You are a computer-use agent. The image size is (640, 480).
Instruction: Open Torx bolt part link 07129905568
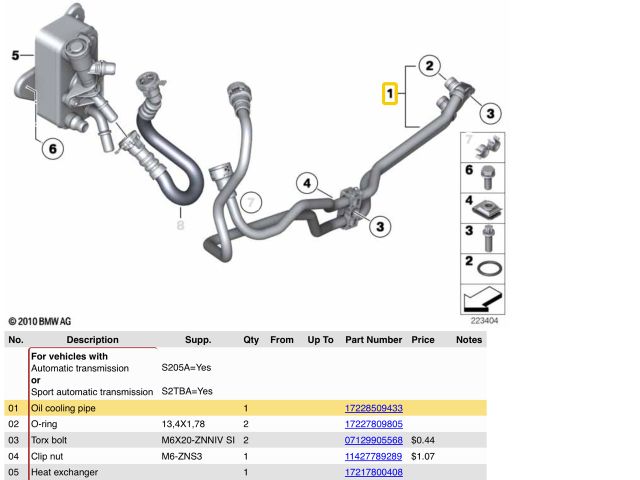[373, 440]
